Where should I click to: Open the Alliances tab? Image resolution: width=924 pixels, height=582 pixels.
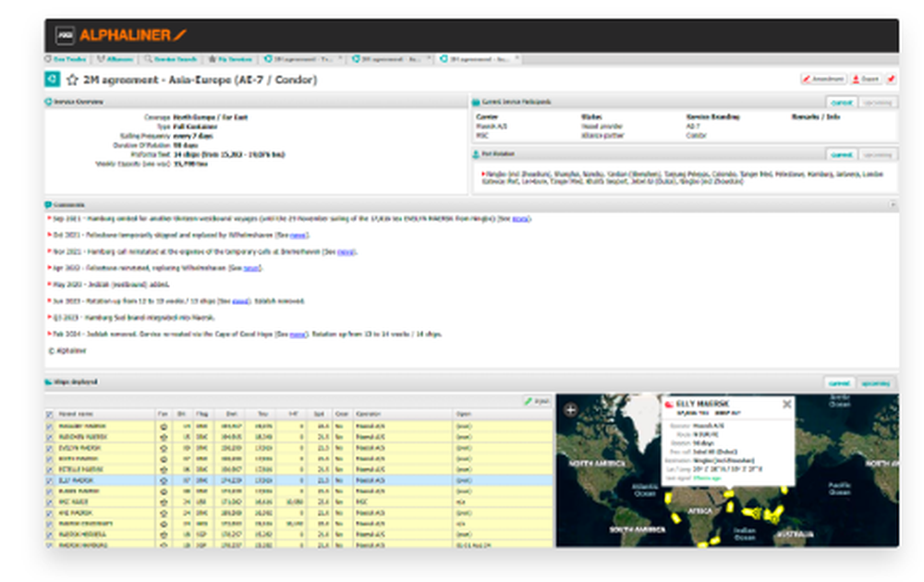coord(115,59)
